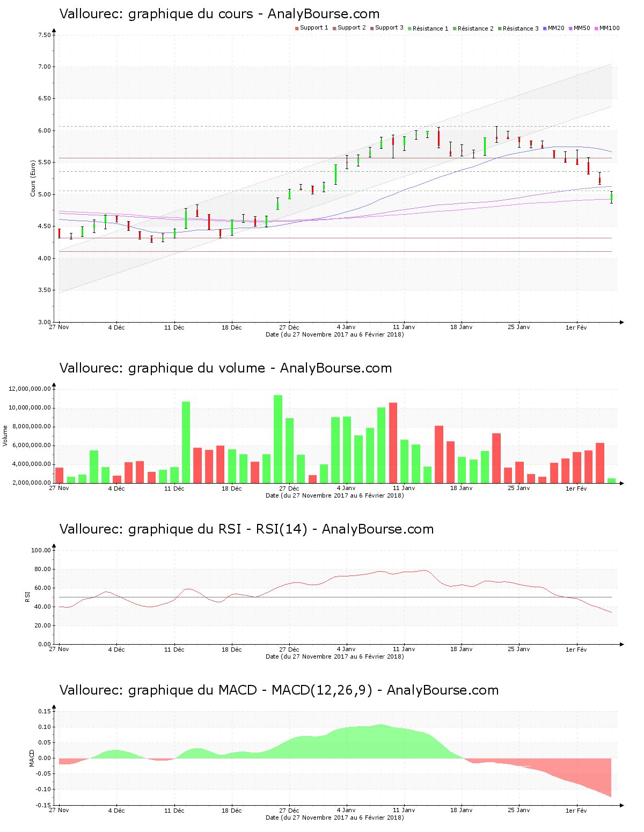The height and width of the screenshot is (832, 644).
Task: Click '11 Déc' on the price chart axis
Action: tap(174, 327)
